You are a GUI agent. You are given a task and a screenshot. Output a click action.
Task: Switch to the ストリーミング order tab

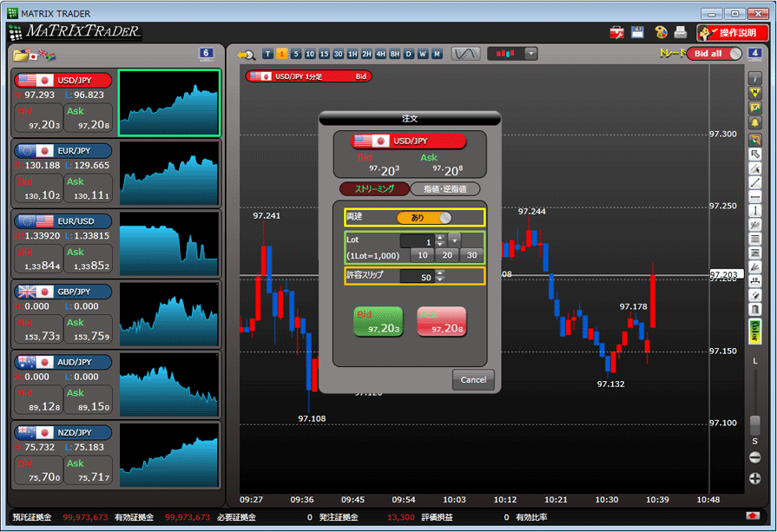(375, 188)
